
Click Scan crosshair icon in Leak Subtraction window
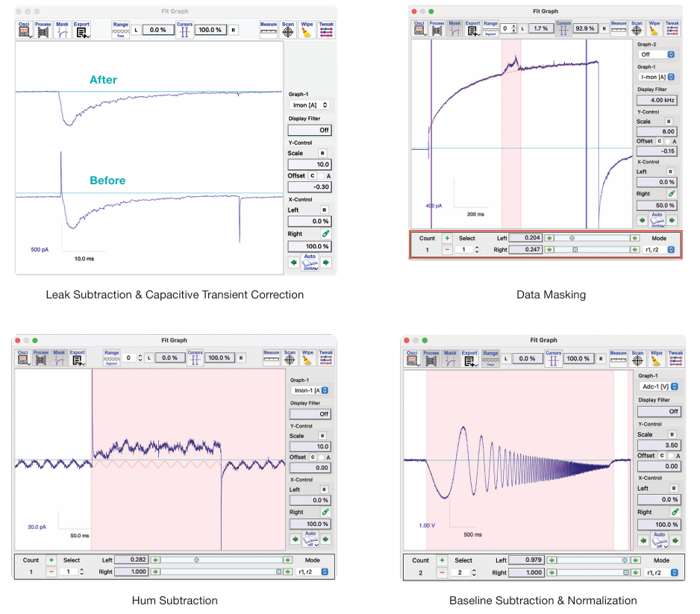click(288, 29)
